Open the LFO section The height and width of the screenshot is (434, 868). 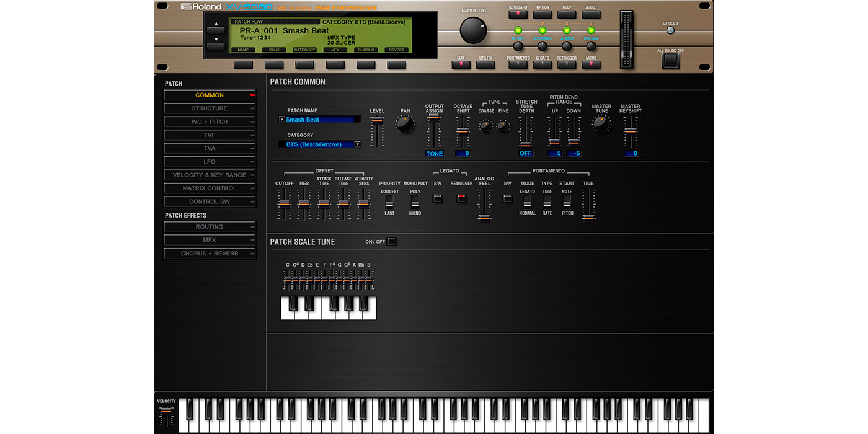point(210,162)
